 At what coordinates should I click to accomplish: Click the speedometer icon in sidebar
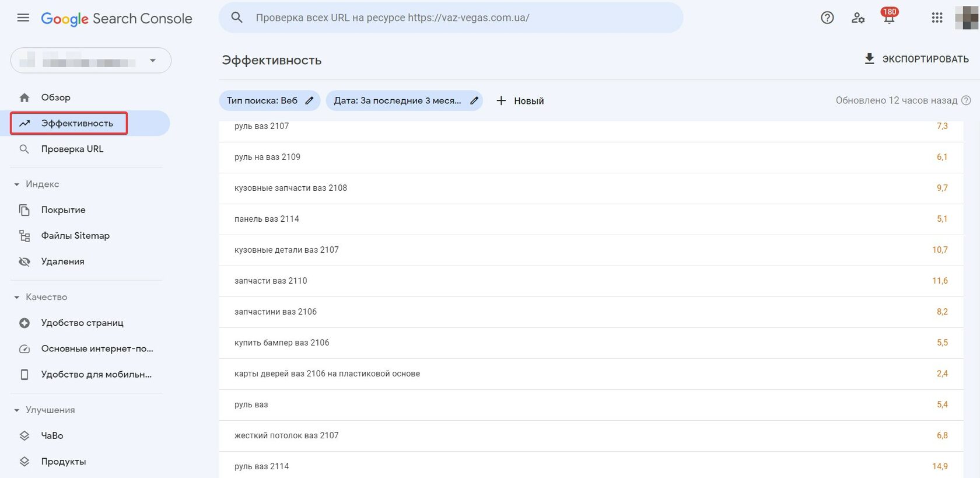tap(24, 349)
